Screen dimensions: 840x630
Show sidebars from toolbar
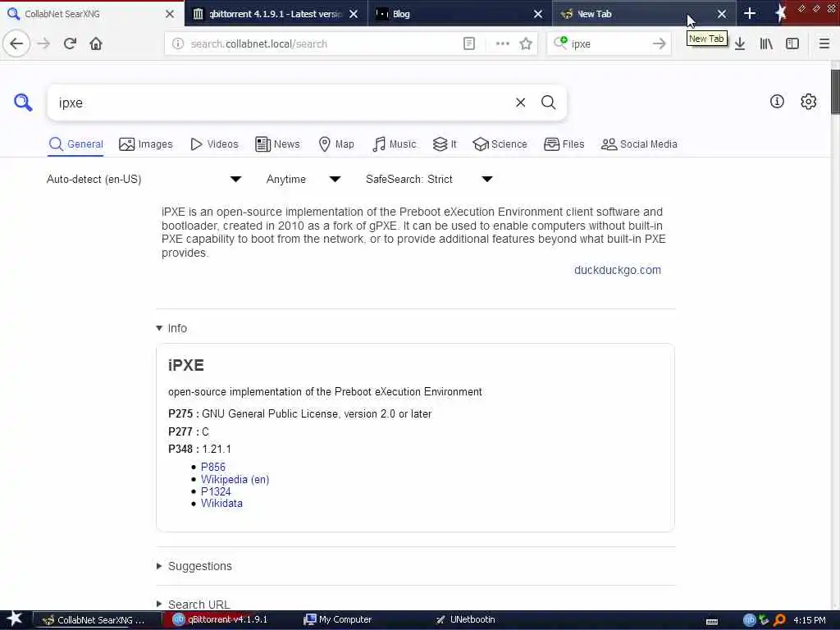pos(792,44)
